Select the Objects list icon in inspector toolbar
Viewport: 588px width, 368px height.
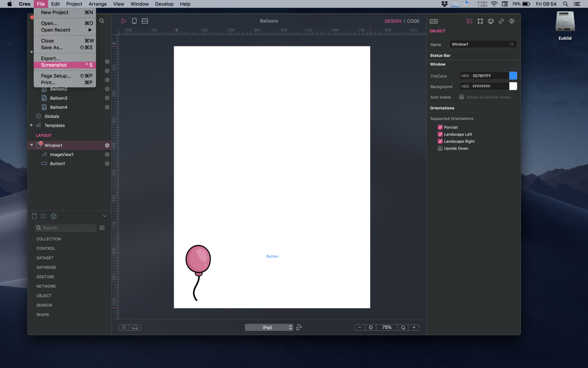point(470,21)
